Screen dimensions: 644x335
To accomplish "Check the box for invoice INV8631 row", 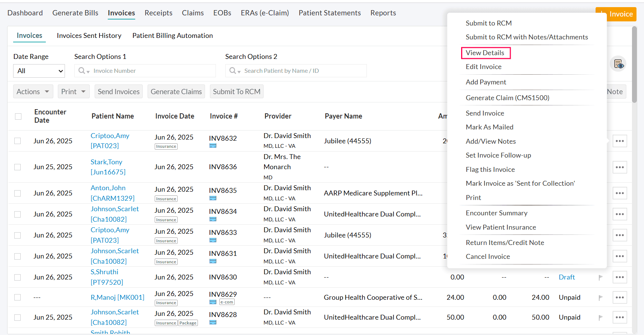I will pos(17,256).
